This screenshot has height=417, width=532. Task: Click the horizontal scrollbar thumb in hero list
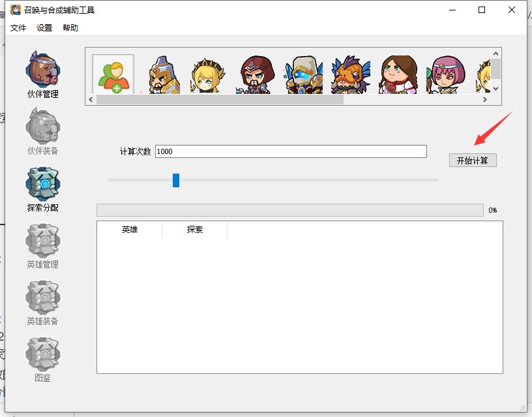[x=220, y=99]
